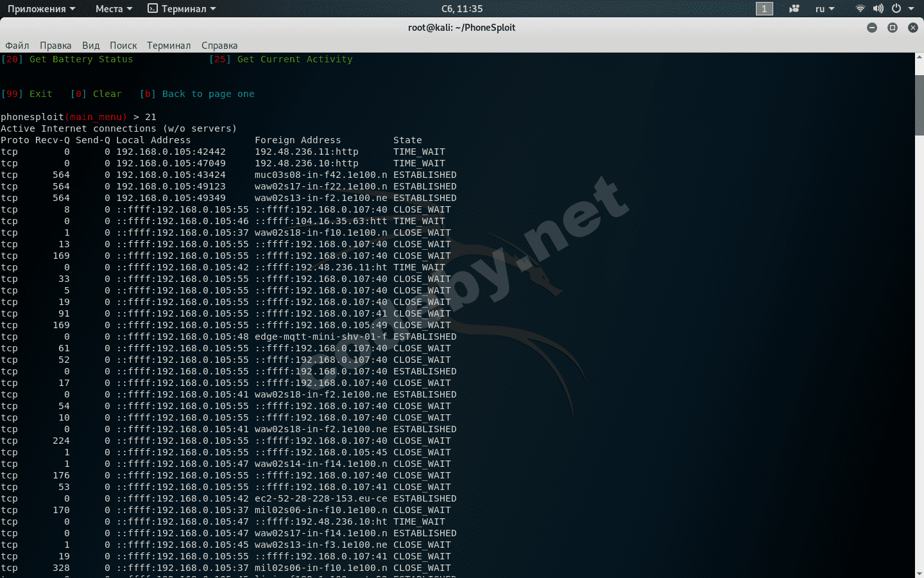The height and width of the screenshot is (578, 924).
Task: Click foreign address waw02s13-in-f2.1e100.ne
Action: pyautogui.click(x=321, y=198)
